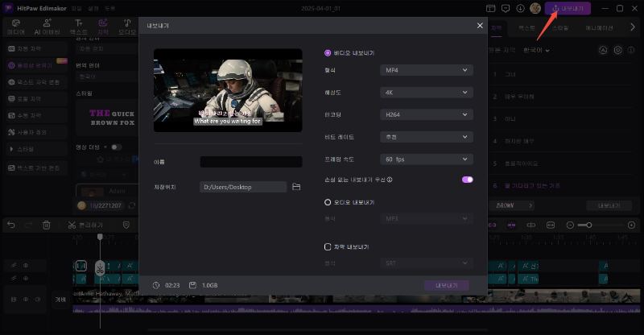The height and width of the screenshot is (335, 644).
Task: Select the audio export radio button
Action: point(328,202)
